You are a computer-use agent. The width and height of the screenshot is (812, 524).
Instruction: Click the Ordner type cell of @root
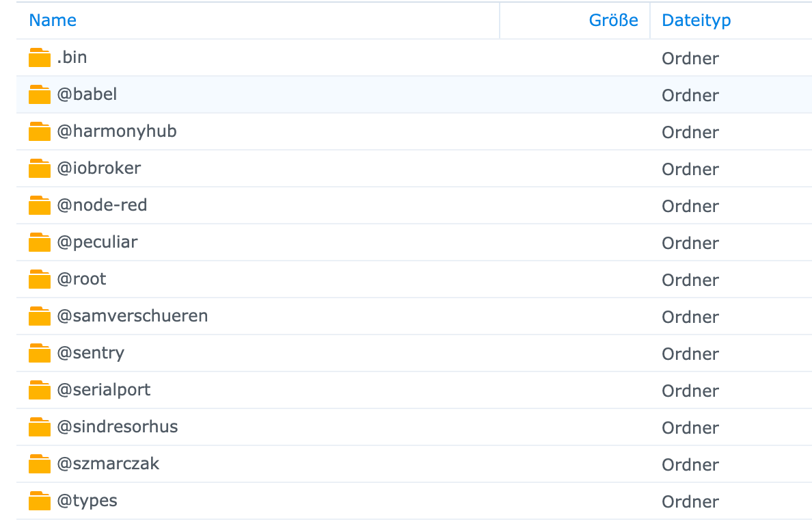click(690, 280)
